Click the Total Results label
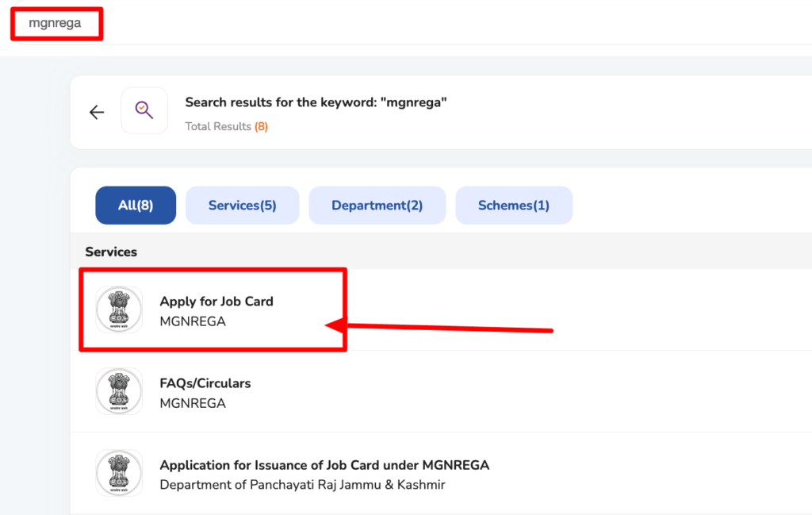This screenshot has height=515, width=812. tap(217, 127)
